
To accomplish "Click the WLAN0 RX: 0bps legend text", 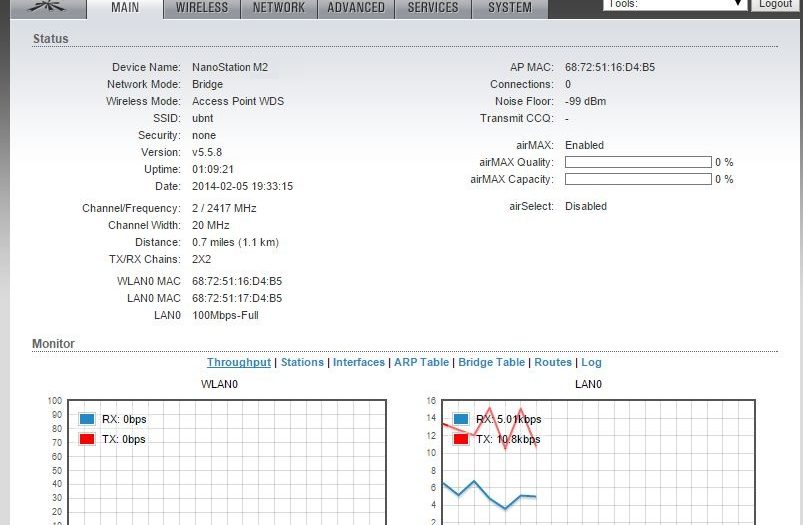I will [124, 419].
